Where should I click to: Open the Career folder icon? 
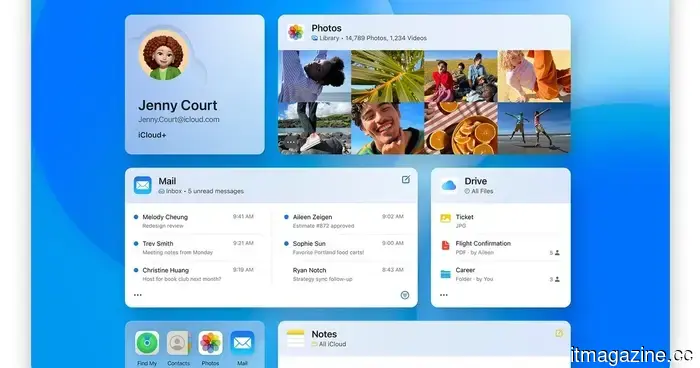click(x=446, y=274)
